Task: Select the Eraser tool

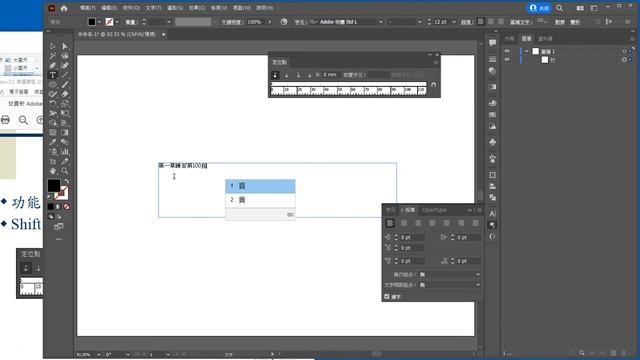Action: pos(65,94)
